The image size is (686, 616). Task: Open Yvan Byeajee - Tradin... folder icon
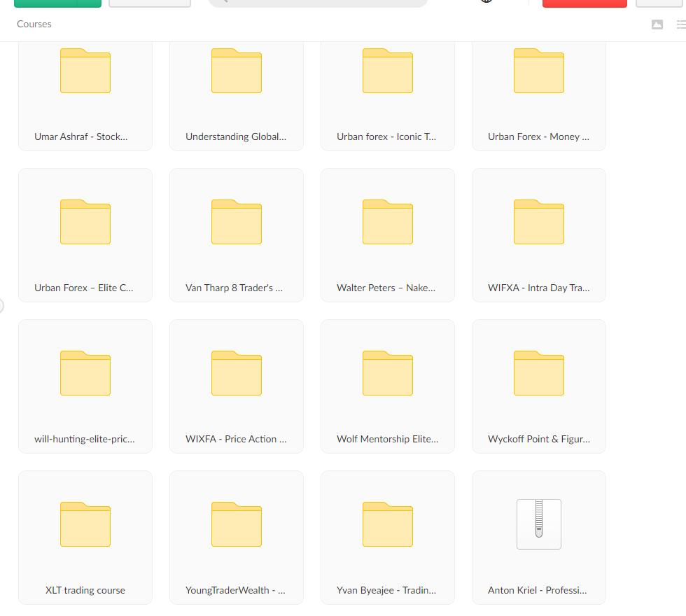[x=388, y=524]
